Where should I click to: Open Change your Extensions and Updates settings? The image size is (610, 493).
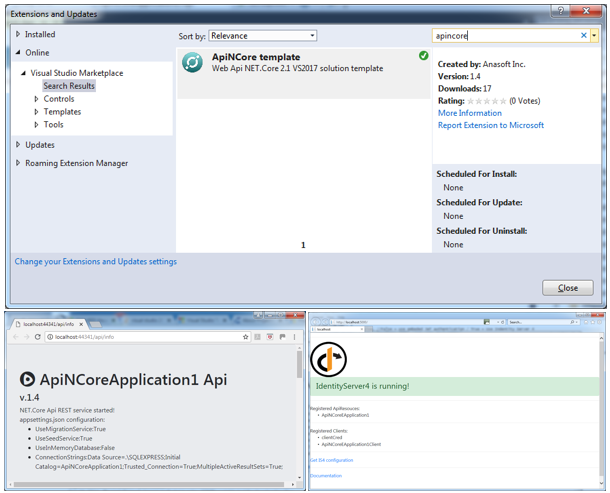click(x=96, y=261)
